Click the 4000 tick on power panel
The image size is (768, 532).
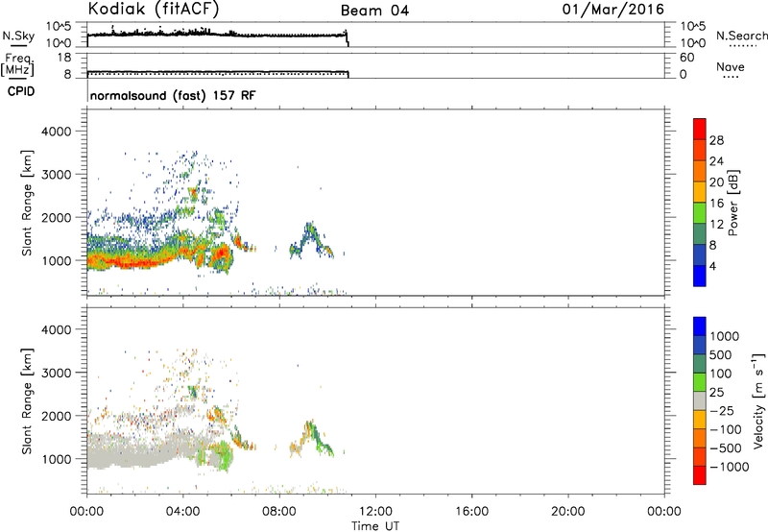coord(56,132)
